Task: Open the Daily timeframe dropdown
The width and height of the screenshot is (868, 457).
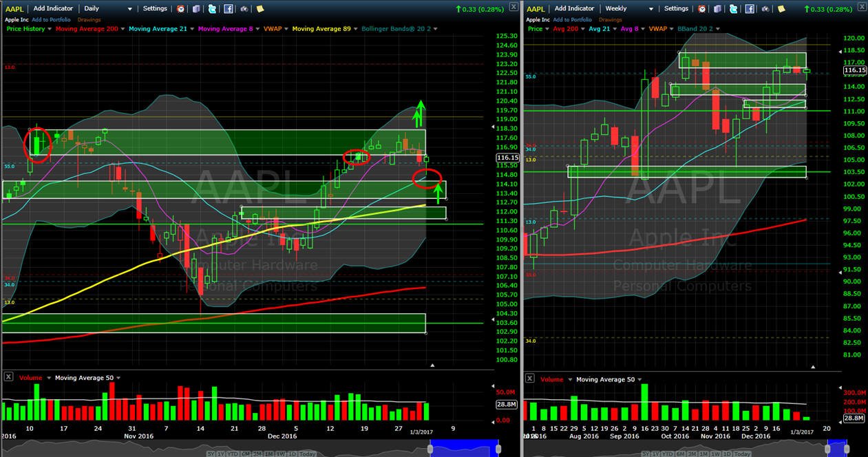Action: (108, 9)
